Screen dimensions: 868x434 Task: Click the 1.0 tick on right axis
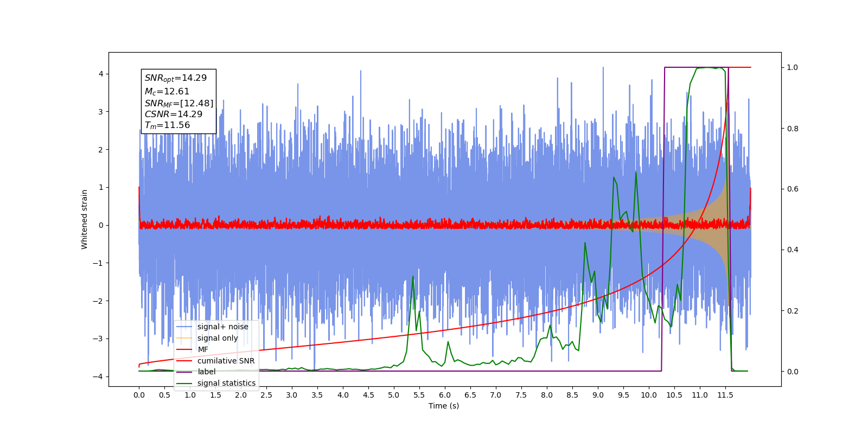793,67
